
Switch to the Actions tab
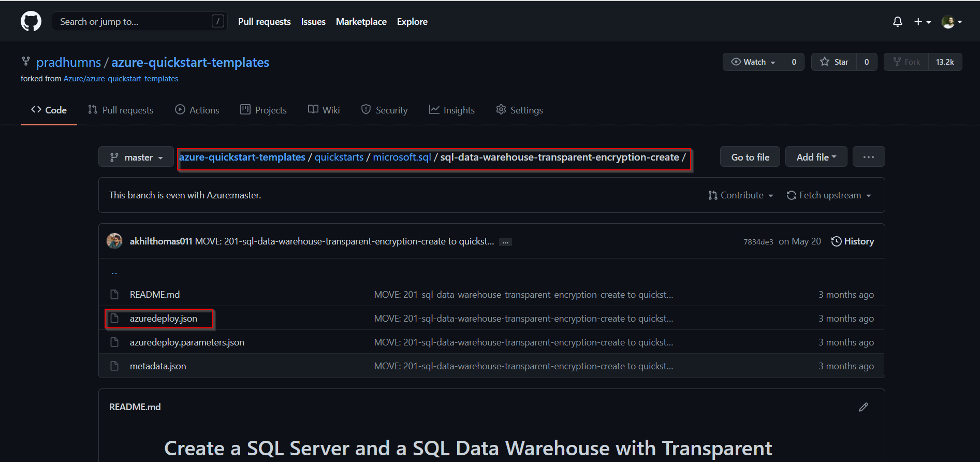pos(197,110)
